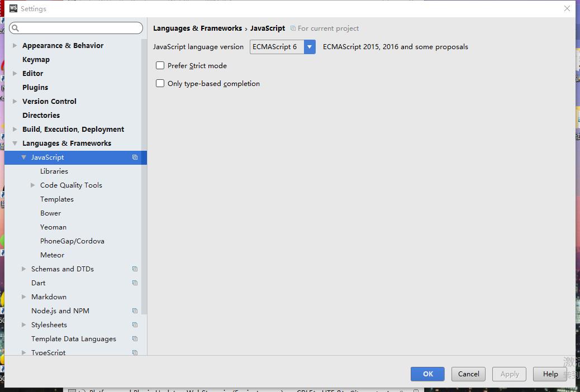Click the OK button

pos(427,374)
